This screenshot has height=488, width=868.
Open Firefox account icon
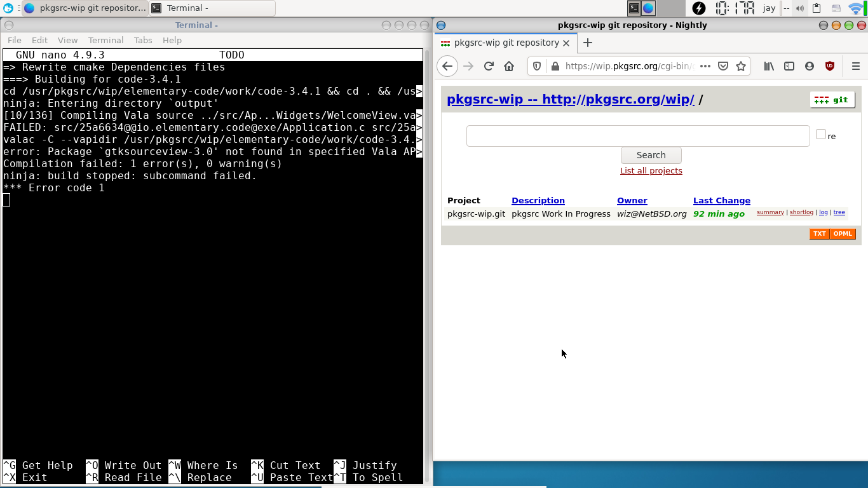(810, 66)
